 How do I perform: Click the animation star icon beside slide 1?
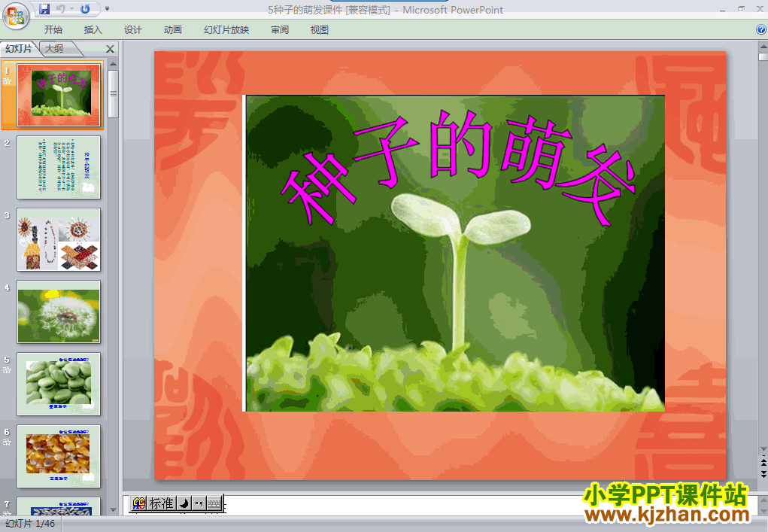(x=8, y=81)
